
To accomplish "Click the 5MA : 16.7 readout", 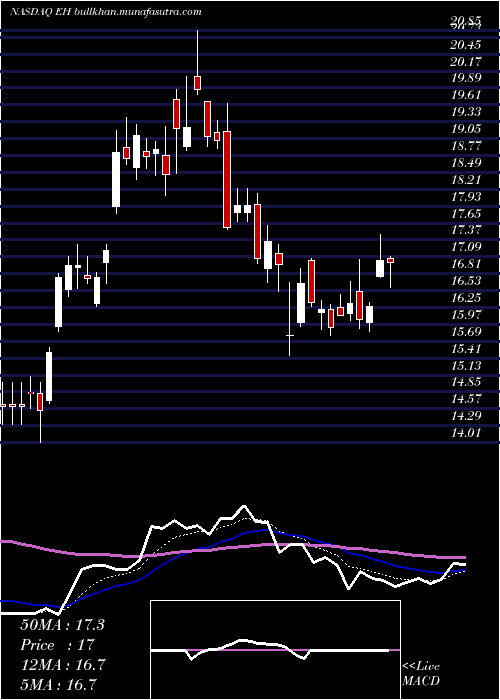I will (58, 685).
